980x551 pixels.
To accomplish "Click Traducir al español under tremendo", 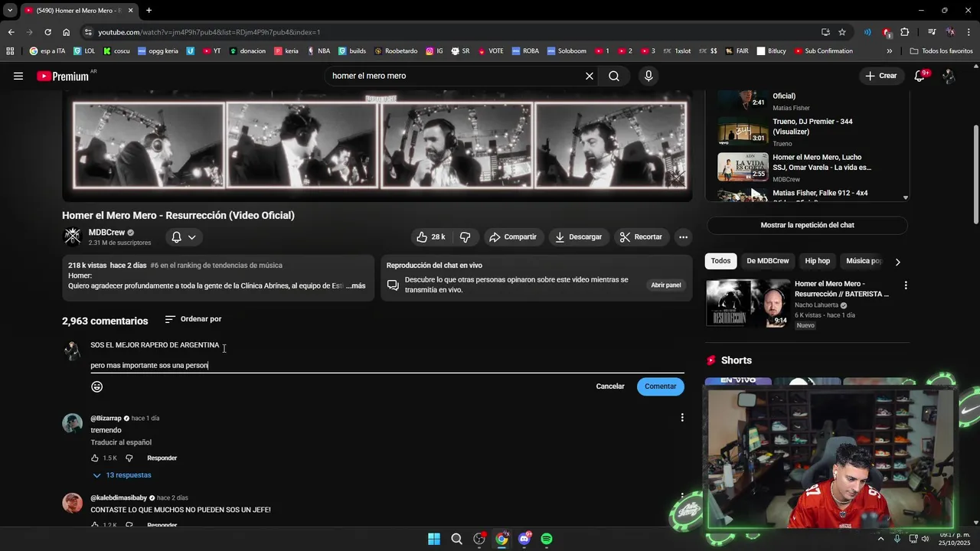I will (x=121, y=442).
